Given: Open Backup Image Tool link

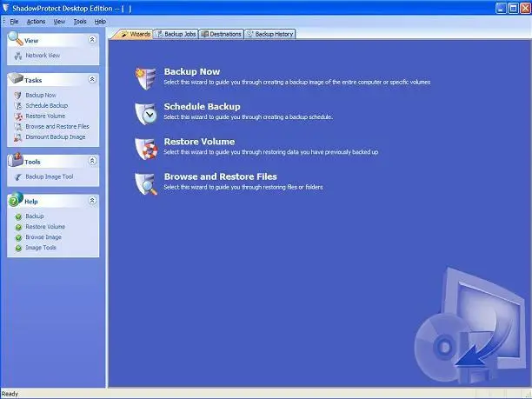Looking at the screenshot, I should pyautogui.click(x=50, y=176).
